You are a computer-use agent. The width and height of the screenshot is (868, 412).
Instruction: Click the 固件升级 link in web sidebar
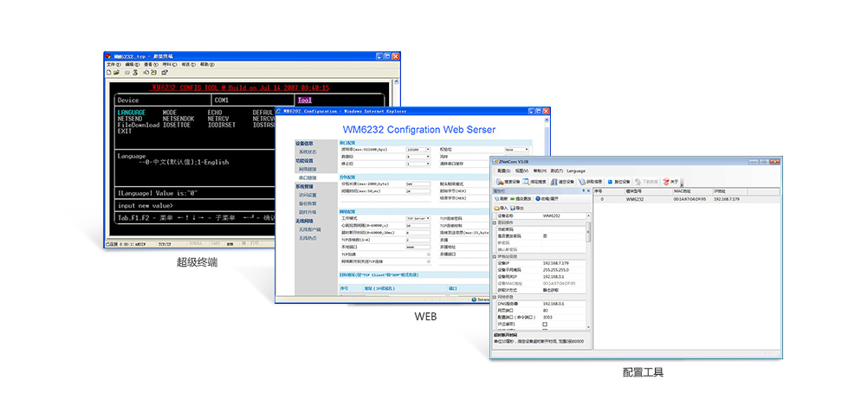point(308,212)
